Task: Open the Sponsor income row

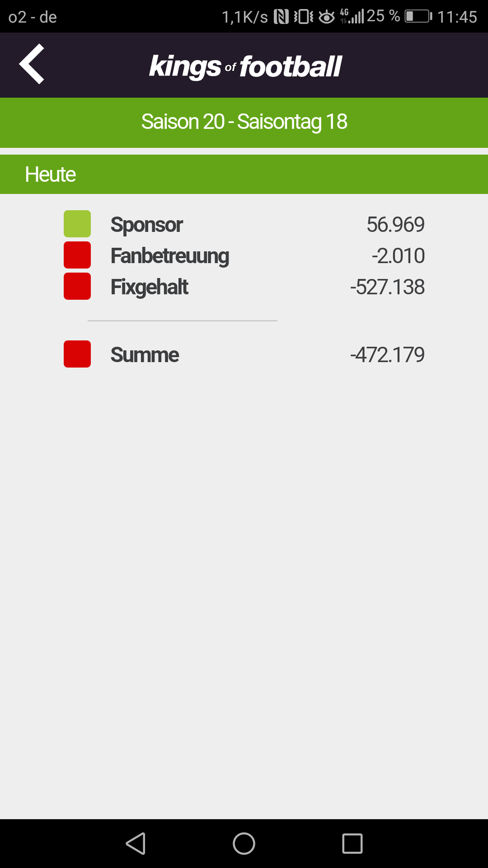Action: [x=244, y=224]
